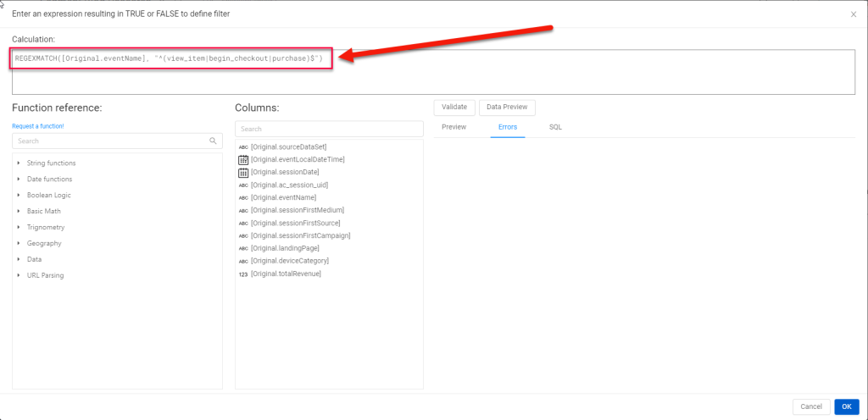
Task: Expand the Data functions group
Action: tap(19, 259)
